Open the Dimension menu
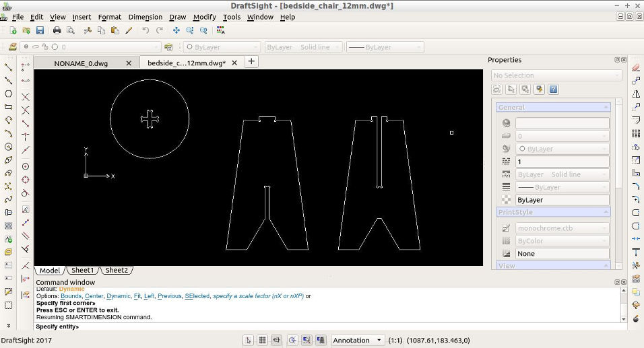644x348 pixels. click(146, 18)
